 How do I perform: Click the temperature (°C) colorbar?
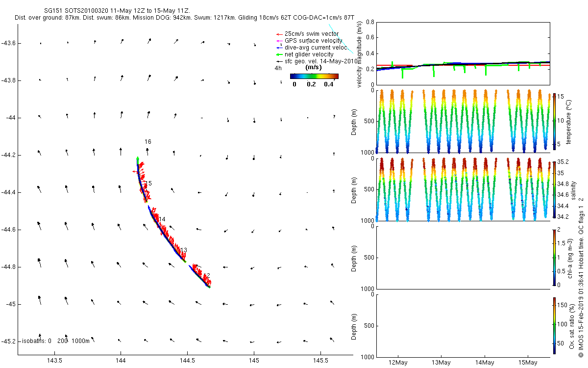coord(554,121)
